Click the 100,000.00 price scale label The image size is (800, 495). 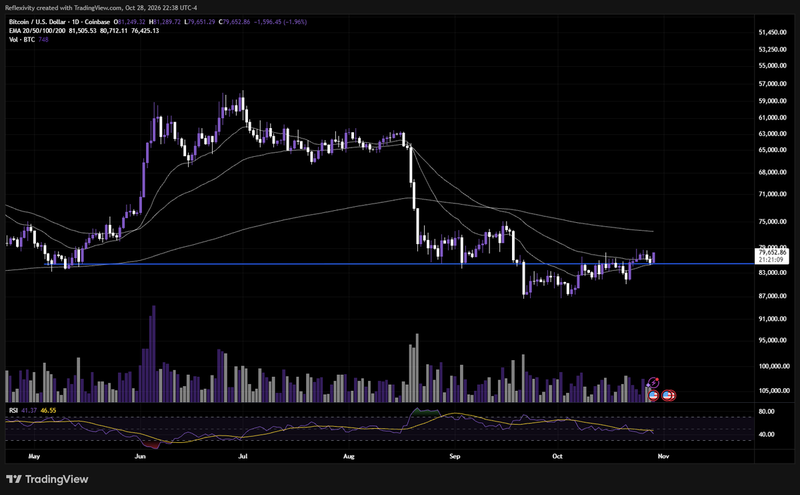point(772,366)
